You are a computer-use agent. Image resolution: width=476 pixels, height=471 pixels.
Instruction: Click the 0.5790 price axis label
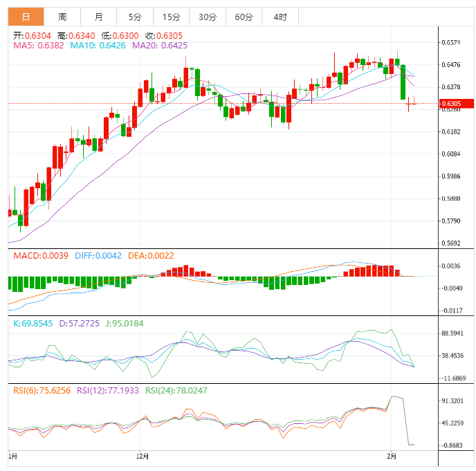point(451,221)
